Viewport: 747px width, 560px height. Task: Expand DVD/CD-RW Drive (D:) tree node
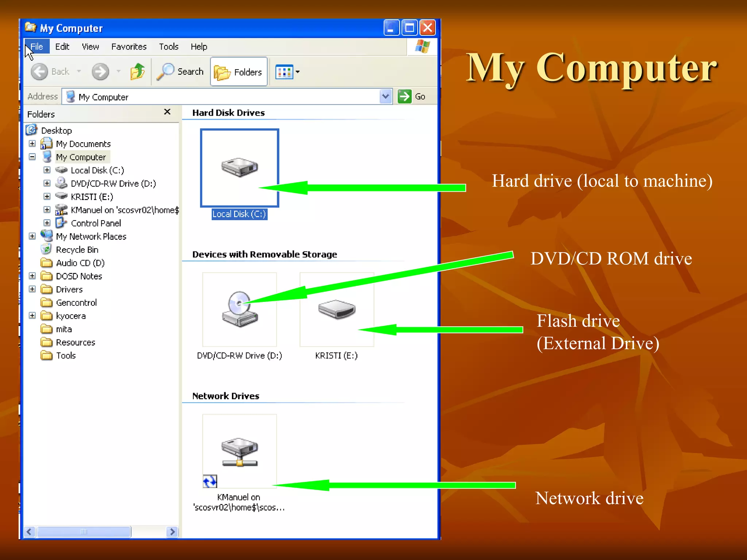point(47,183)
